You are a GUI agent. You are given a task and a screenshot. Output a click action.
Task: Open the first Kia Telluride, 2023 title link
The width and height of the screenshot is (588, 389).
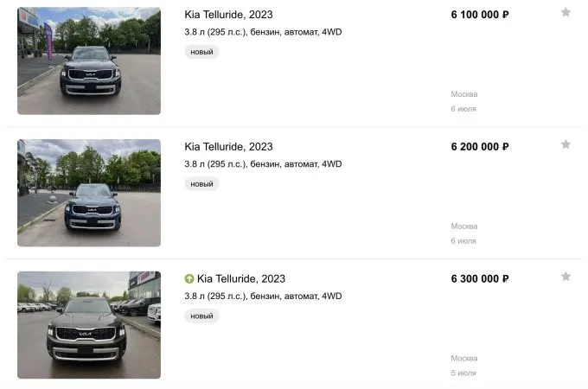click(228, 15)
